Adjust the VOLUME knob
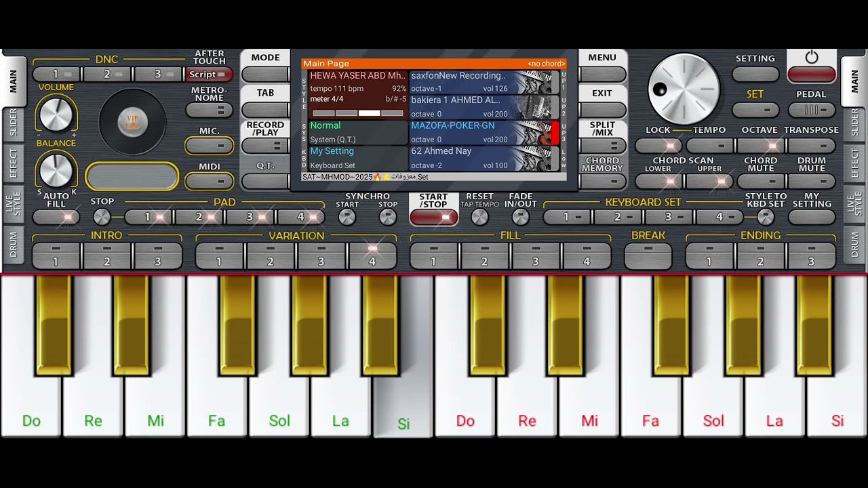 [x=56, y=113]
